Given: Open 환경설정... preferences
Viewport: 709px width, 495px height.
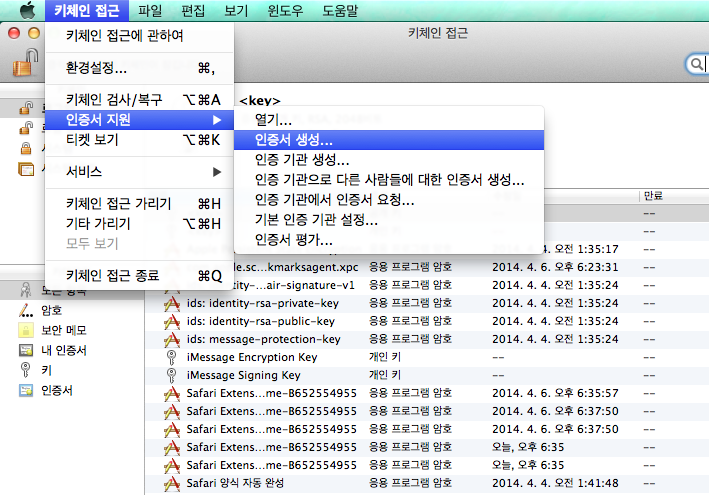Looking at the screenshot, I should (139, 68).
